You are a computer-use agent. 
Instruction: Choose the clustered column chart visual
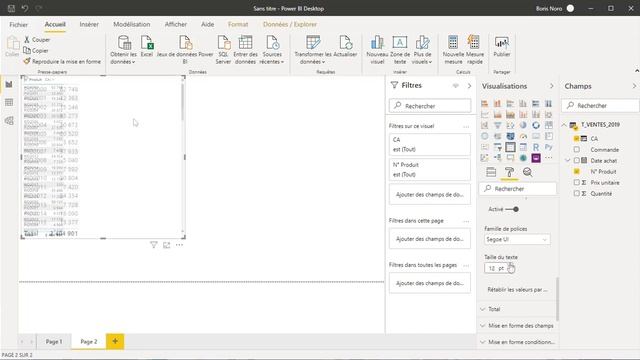pos(523,104)
